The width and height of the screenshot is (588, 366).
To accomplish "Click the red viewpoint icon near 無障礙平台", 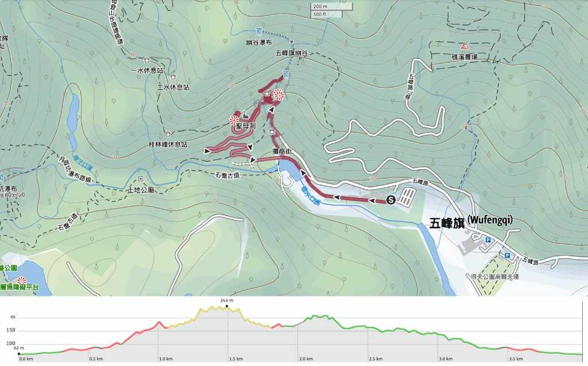I will tap(22, 280).
